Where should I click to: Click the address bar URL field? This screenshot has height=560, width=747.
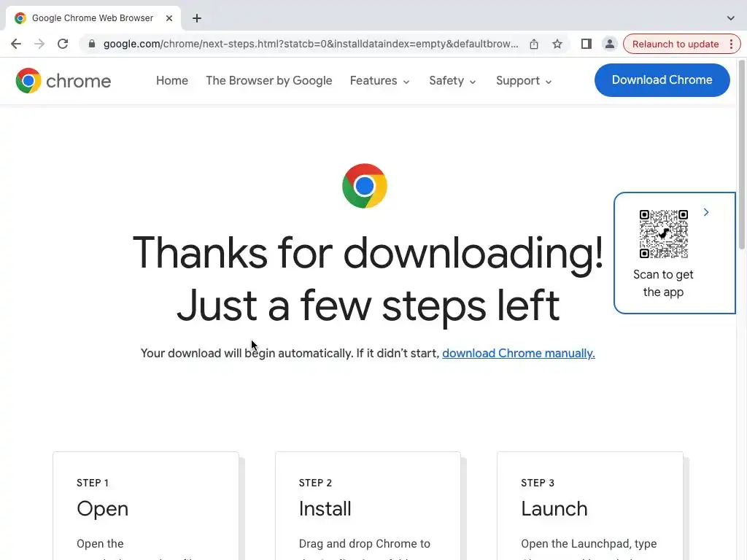[x=311, y=44]
